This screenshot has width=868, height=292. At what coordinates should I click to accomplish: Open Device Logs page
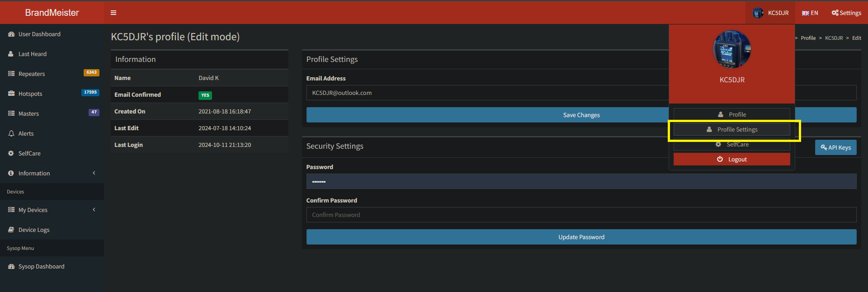(x=34, y=230)
